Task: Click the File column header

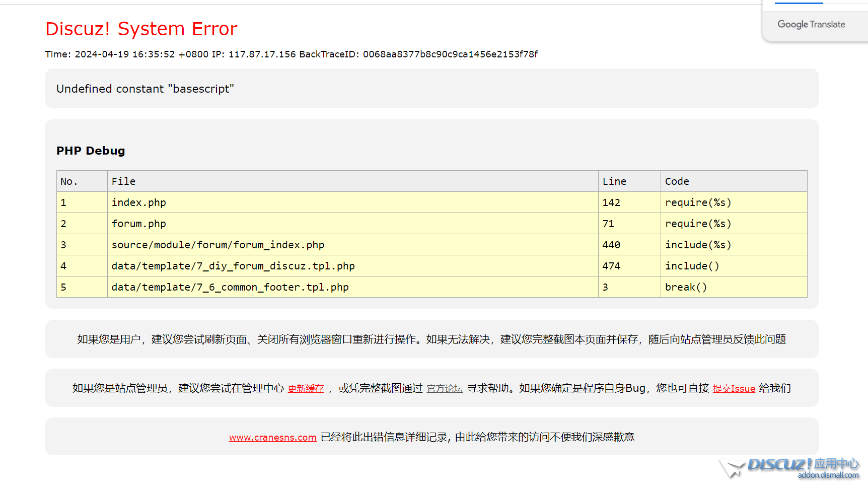Action: 123,181
